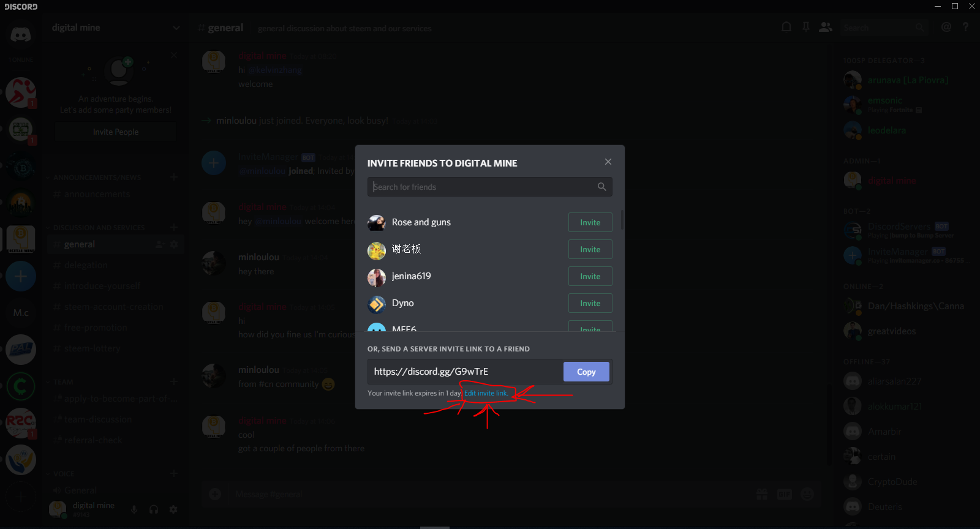Add channel to TEAM category
The height and width of the screenshot is (529, 980).
pos(174,381)
